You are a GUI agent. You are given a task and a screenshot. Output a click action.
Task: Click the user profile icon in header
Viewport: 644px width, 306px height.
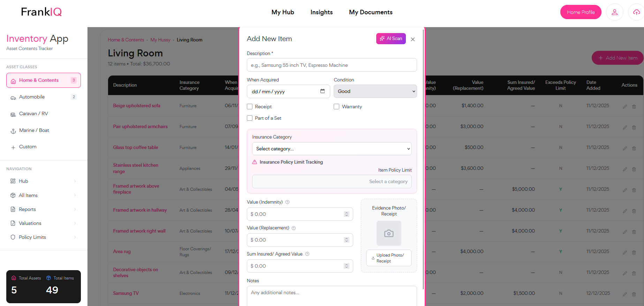pyautogui.click(x=614, y=12)
